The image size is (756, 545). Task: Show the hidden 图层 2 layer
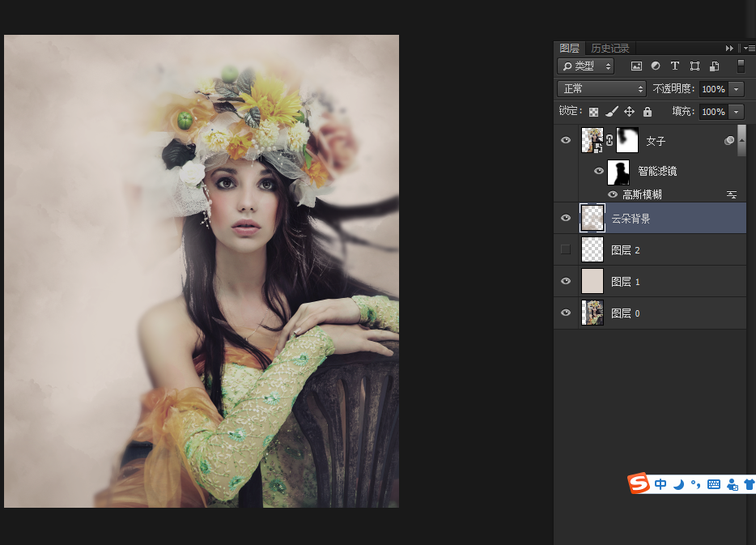point(566,249)
